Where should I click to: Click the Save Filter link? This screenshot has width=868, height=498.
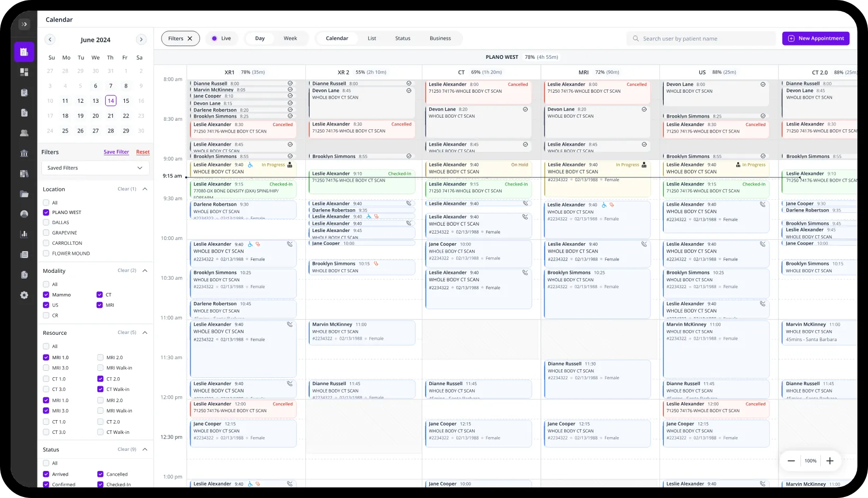(x=116, y=152)
